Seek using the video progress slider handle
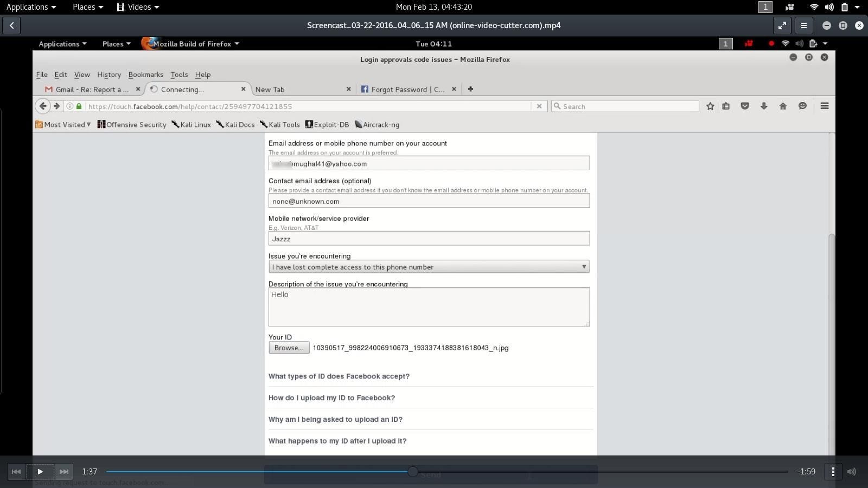Viewport: 868px width, 488px height. (412, 472)
